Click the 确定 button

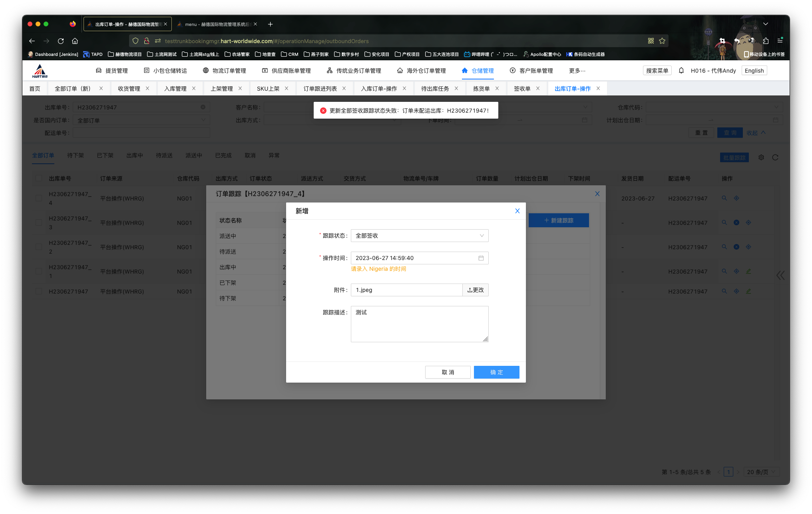pos(496,372)
